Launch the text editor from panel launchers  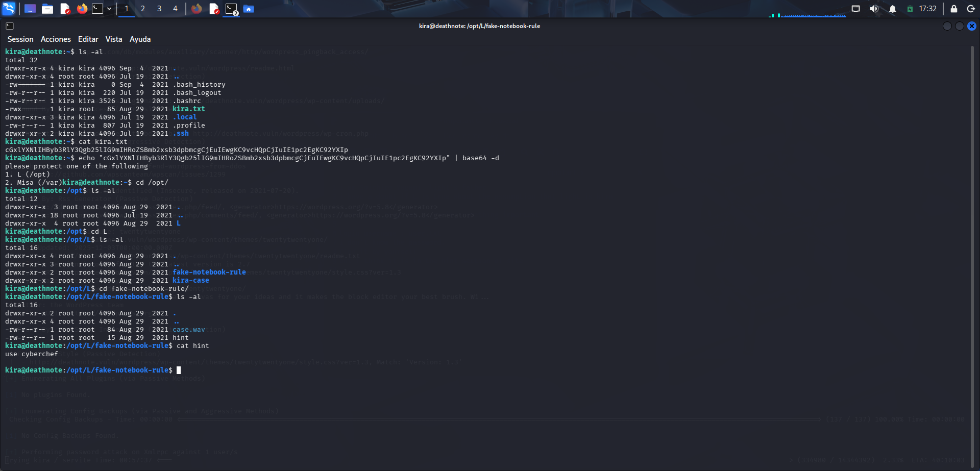pos(65,9)
